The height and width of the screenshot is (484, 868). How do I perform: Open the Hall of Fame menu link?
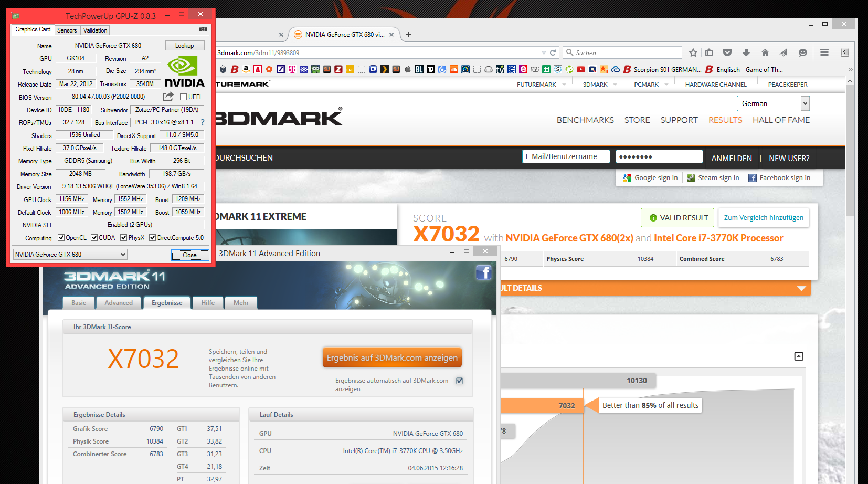click(781, 120)
